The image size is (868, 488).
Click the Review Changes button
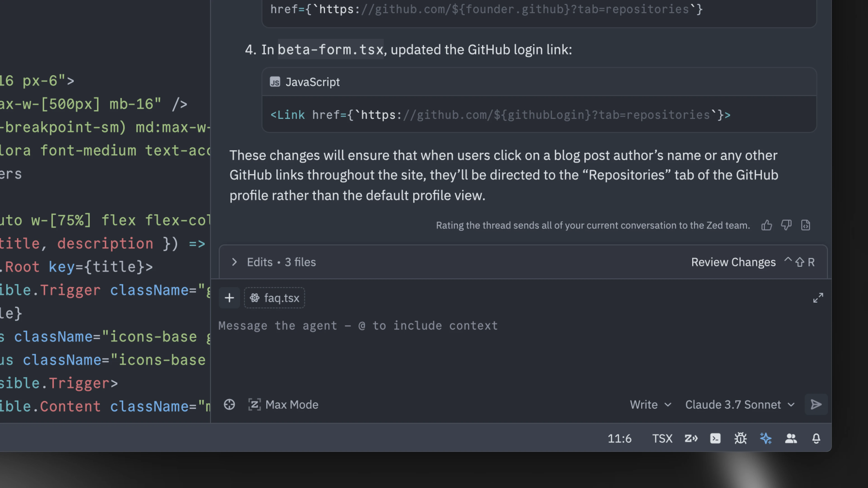click(733, 262)
